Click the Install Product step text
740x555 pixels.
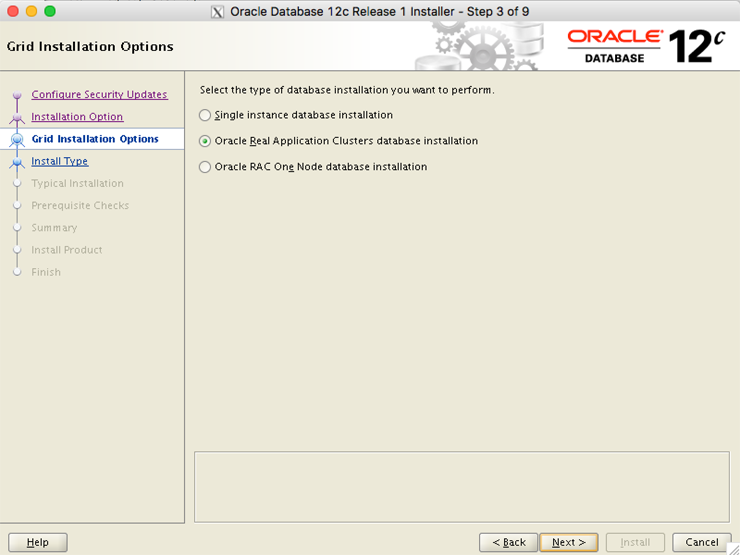pyautogui.click(x=67, y=250)
